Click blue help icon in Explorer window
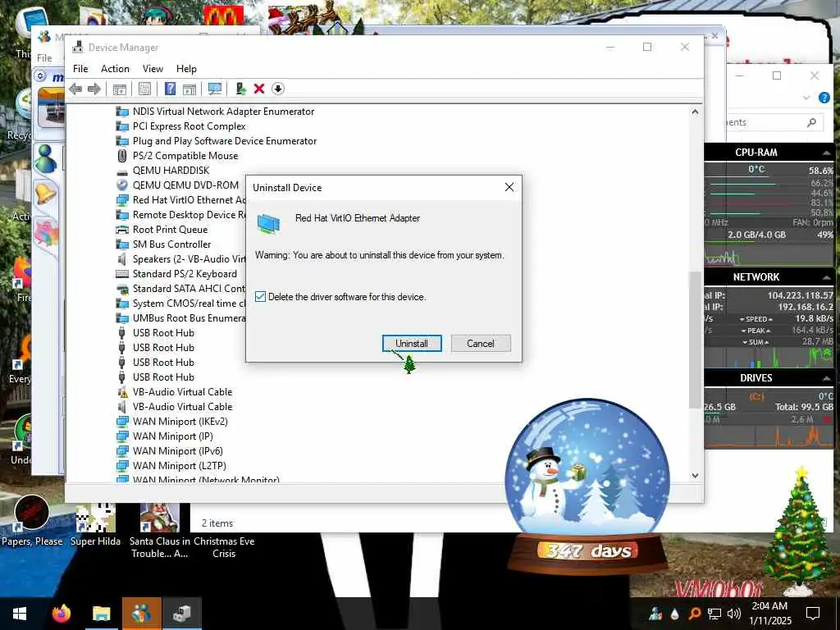Viewport: 840px width, 630px height. point(824,98)
